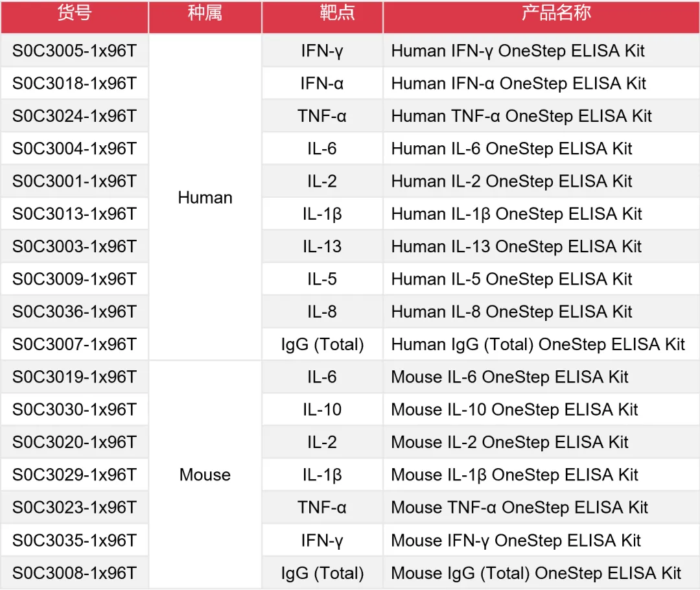Image resolution: width=700 pixels, height=590 pixels.
Task: Select catalog number S0C3023-1x96T
Action: tap(75, 508)
